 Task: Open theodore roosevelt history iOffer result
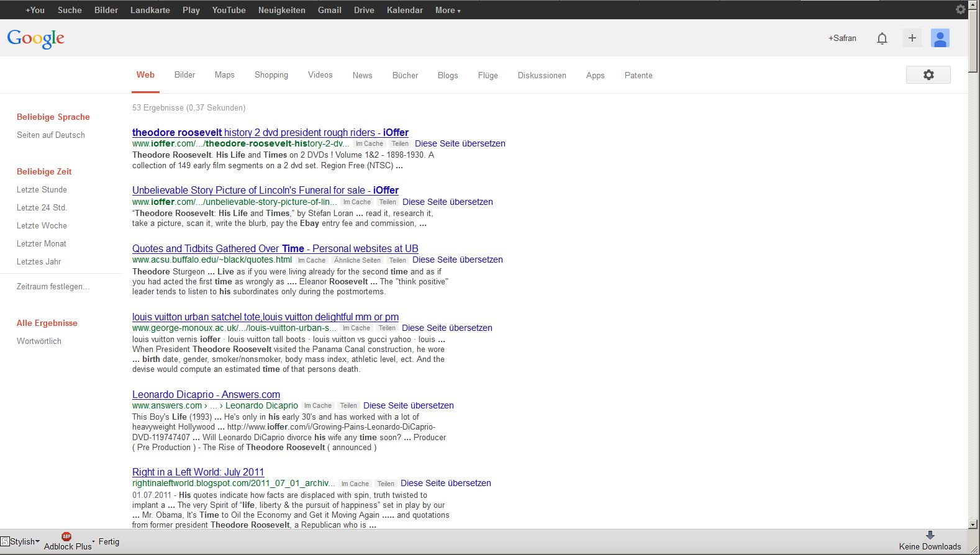coord(270,132)
